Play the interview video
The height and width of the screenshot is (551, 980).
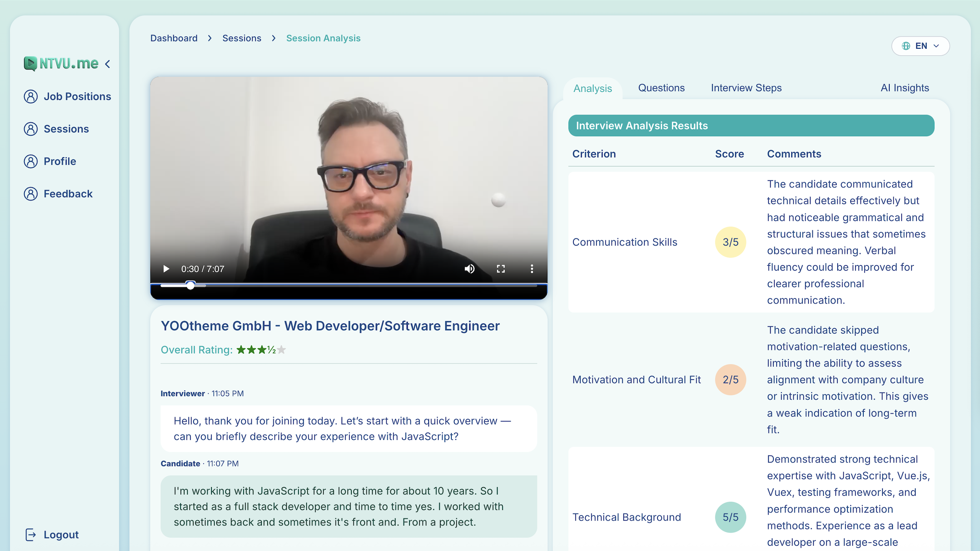[166, 269]
